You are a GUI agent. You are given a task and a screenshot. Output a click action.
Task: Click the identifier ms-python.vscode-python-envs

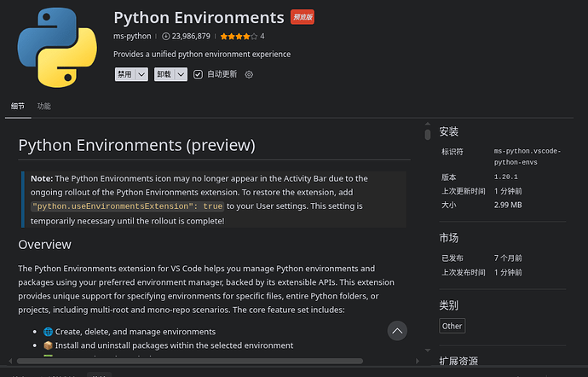[x=527, y=157]
